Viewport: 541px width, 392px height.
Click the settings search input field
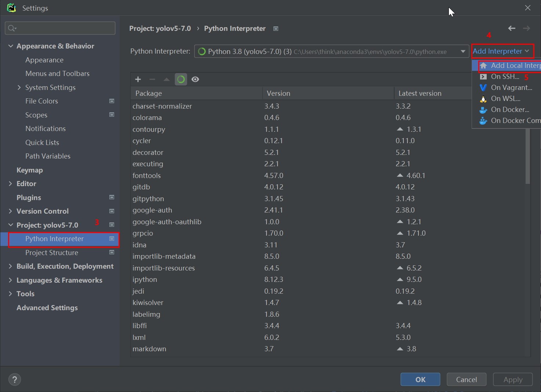(x=60, y=28)
